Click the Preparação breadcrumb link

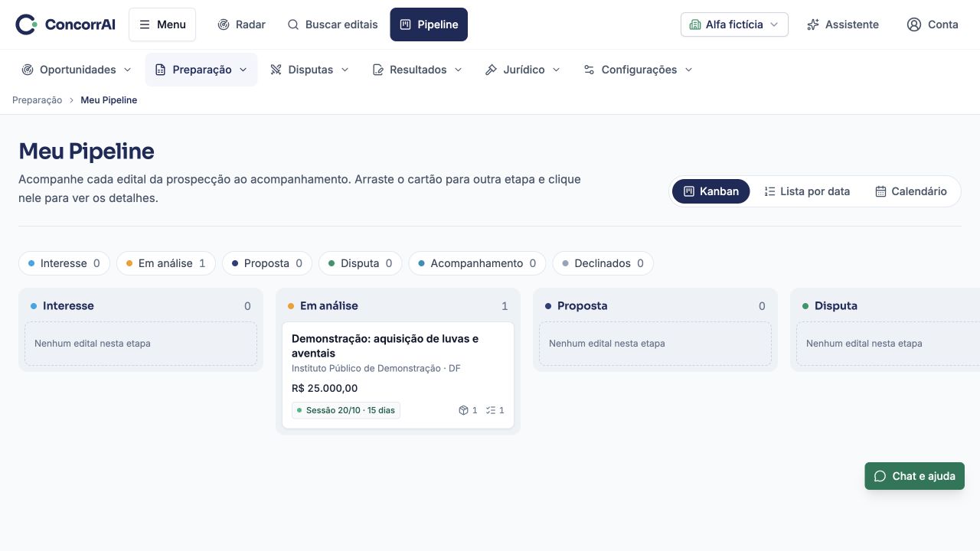(x=37, y=100)
